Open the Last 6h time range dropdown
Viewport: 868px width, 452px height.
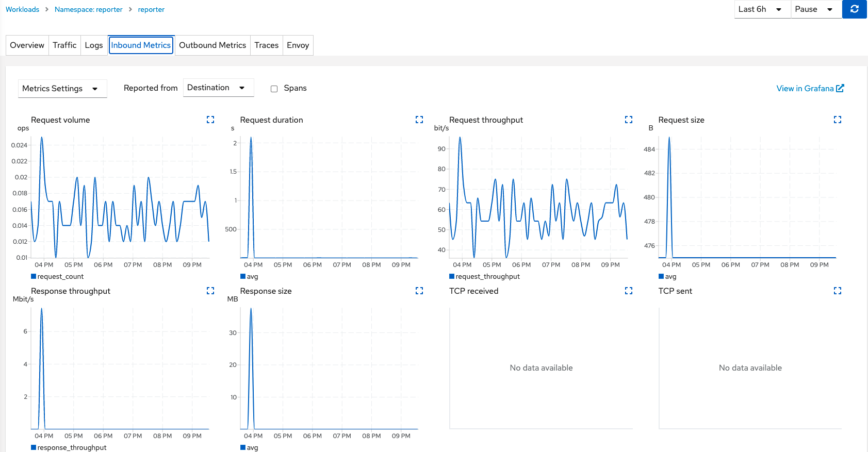(761, 9)
